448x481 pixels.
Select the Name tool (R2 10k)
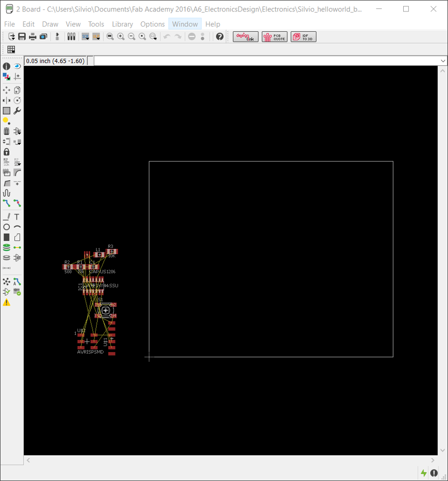6,162
